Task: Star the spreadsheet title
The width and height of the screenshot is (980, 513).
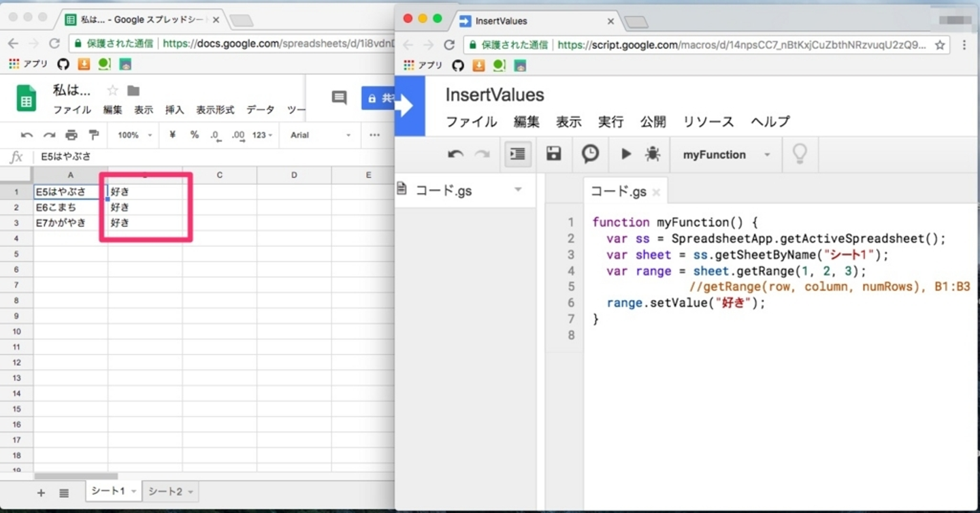Action: pos(113,90)
